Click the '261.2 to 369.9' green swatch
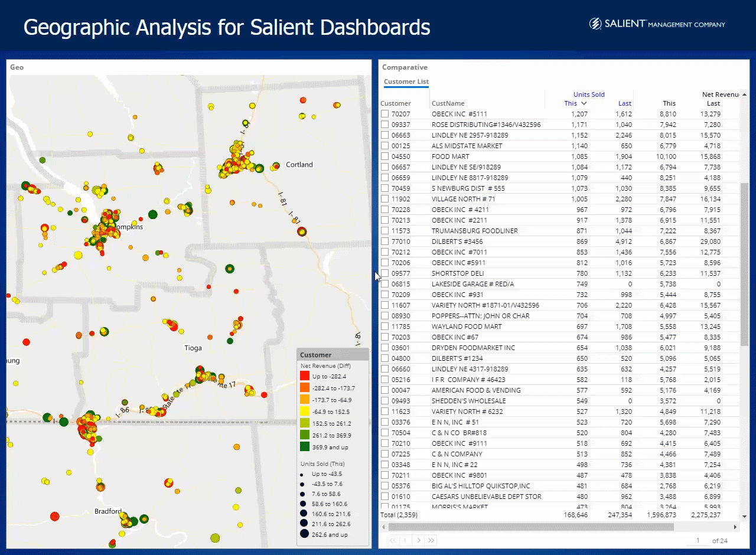Viewport: 756px width, 555px height. click(305, 435)
